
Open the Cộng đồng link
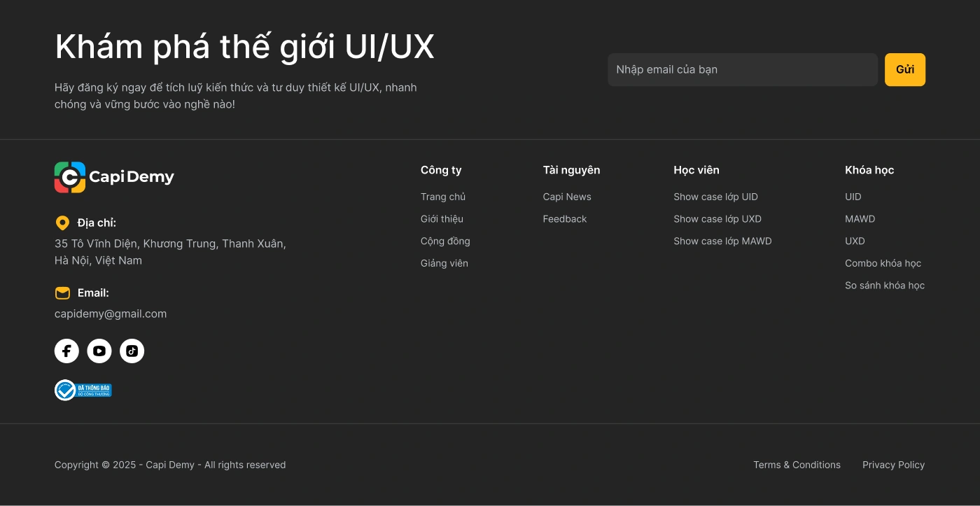[x=445, y=241]
